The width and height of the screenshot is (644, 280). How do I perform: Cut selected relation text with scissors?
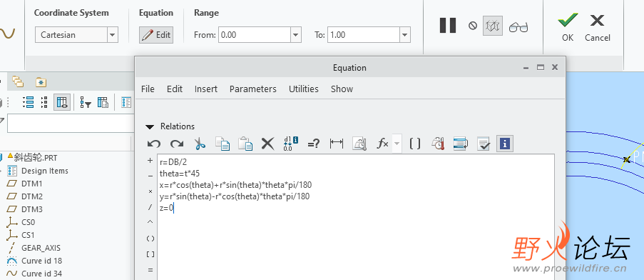coord(200,144)
